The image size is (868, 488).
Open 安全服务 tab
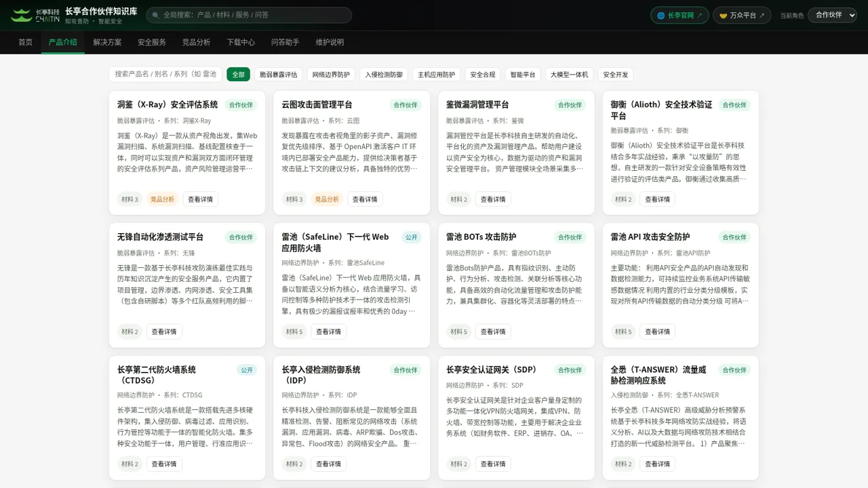(152, 42)
